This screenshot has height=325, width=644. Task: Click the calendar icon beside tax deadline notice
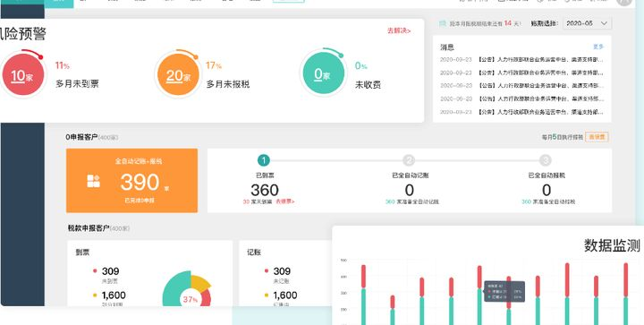(x=443, y=23)
